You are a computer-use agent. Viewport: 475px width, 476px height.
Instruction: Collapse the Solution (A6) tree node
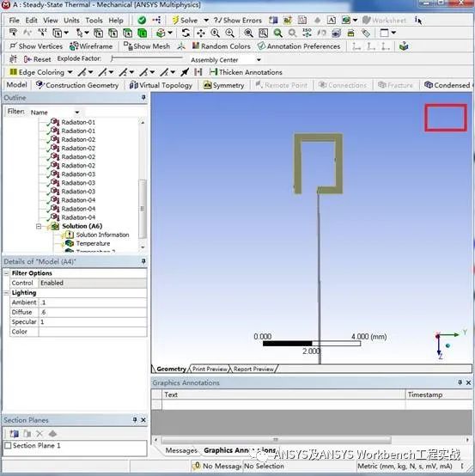pos(39,226)
